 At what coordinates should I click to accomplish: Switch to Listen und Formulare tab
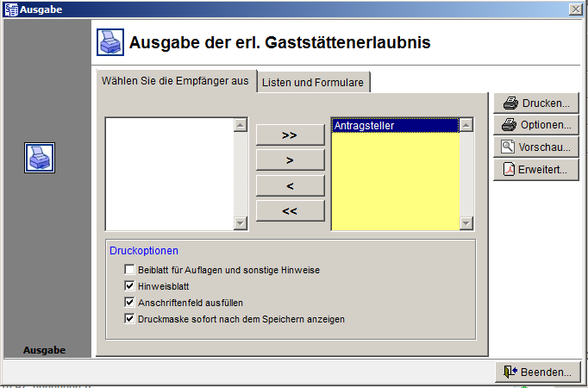314,82
